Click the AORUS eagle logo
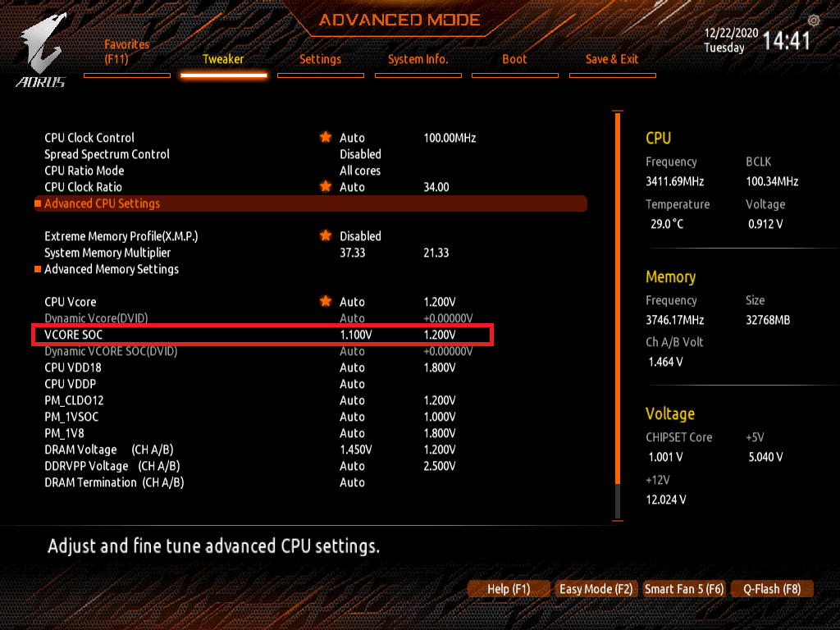 click(41, 51)
